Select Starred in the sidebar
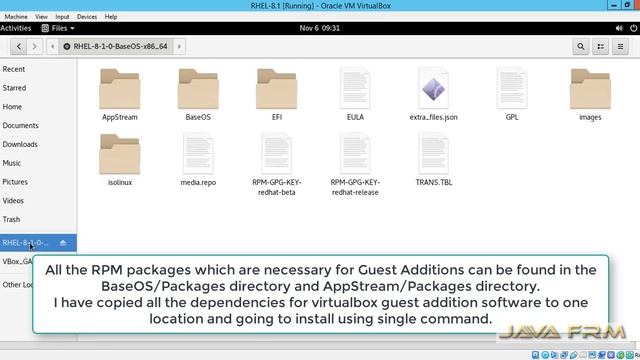Screen dimensions: 640x360 [38, 88]
